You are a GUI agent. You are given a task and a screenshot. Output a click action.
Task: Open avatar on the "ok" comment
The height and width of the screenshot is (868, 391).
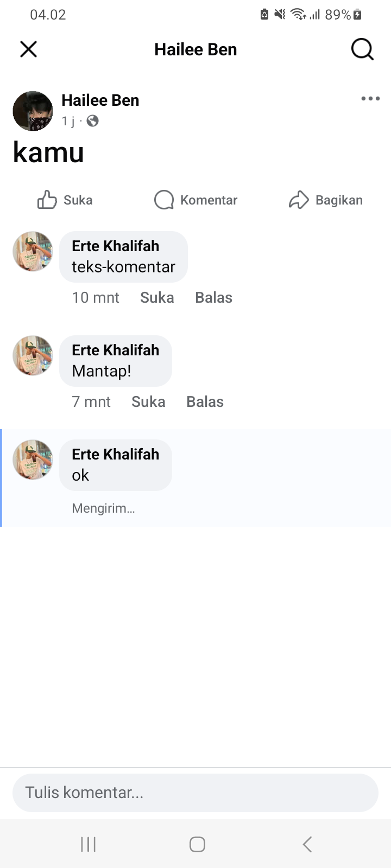pos(33,460)
